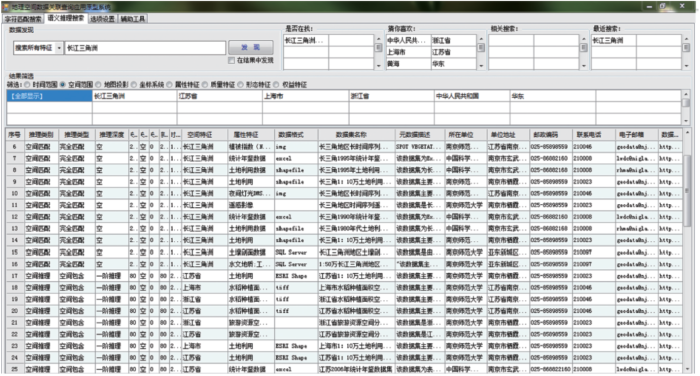Viewport: 700px width, 376px height.
Task: Click the down arrow of the results table scrollbar
Action: tap(687, 369)
